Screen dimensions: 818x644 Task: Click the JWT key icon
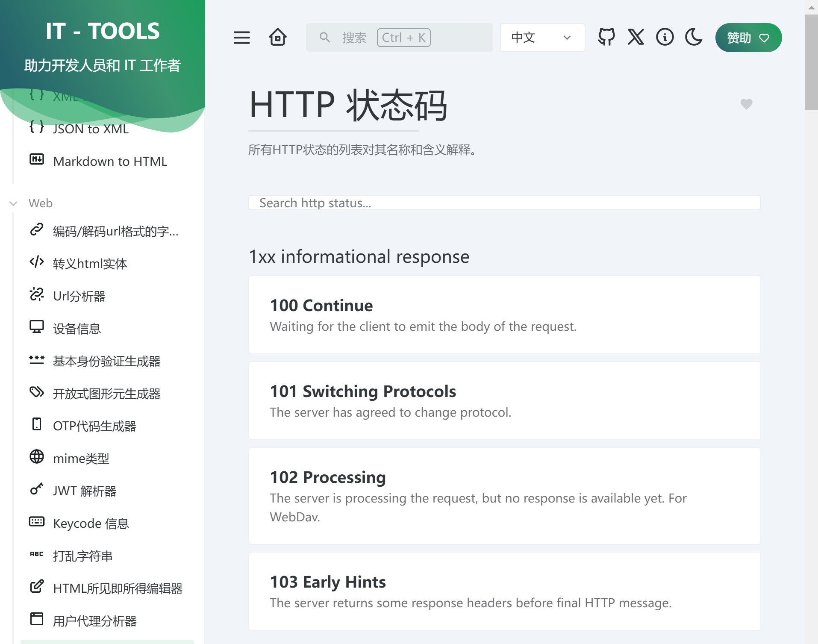click(37, 489)
